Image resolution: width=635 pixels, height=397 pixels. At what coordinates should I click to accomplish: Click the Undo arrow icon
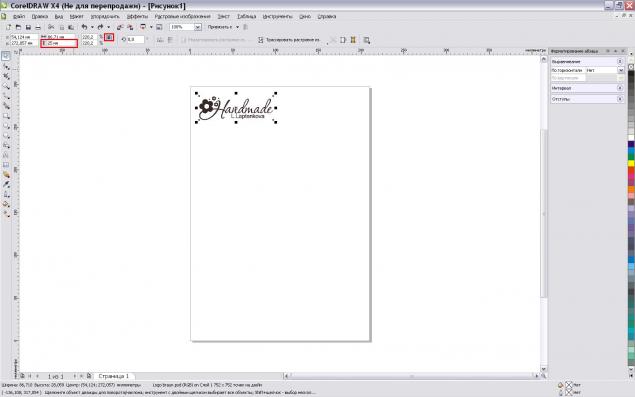[x=84, y=27]
